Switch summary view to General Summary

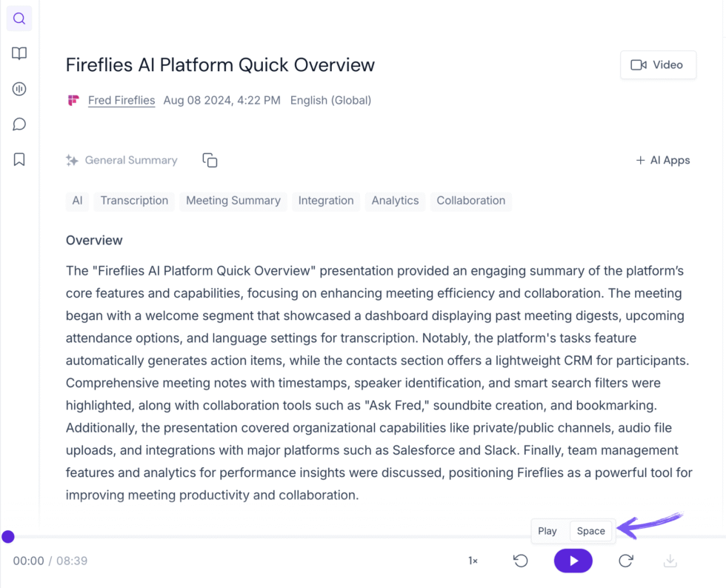click(121, 160)
